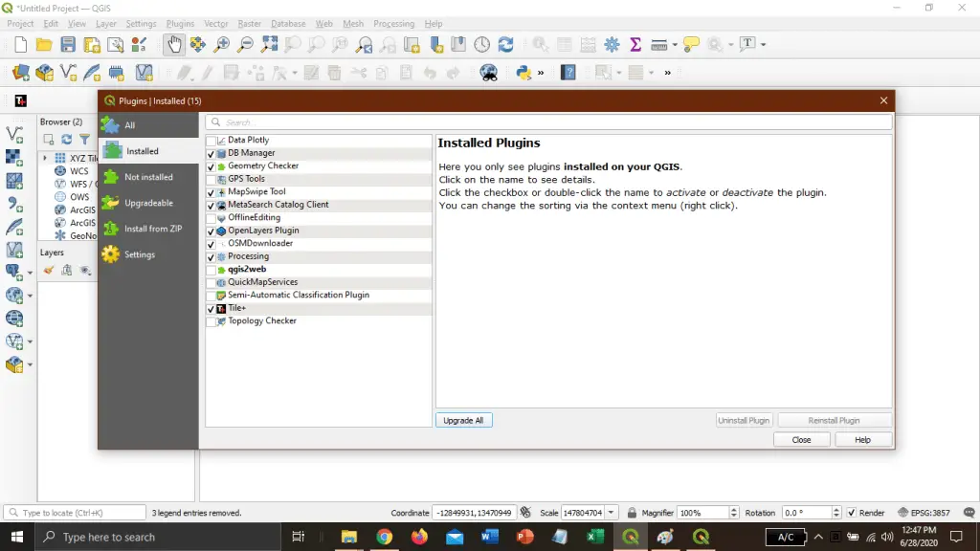Open the Scale dropdown arrow
The width and height of the screenshot is (980, 551).
pos(612,513)
